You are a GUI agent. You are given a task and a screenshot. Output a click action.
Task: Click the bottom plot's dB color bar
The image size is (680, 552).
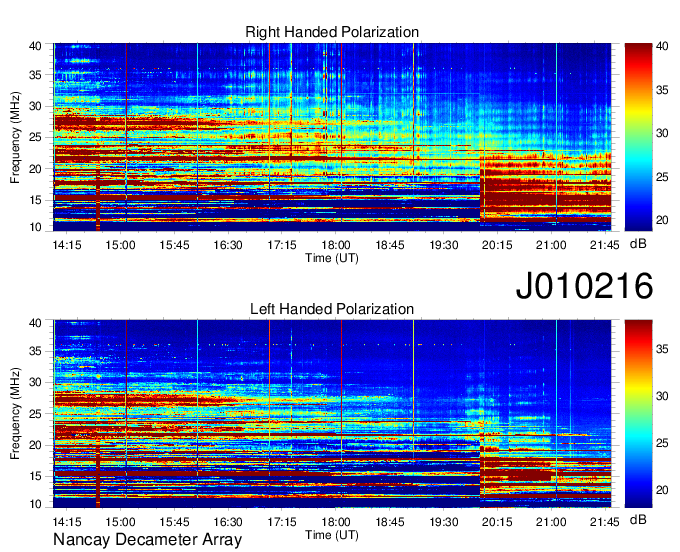pyautogui.click(x=638, y=414)
